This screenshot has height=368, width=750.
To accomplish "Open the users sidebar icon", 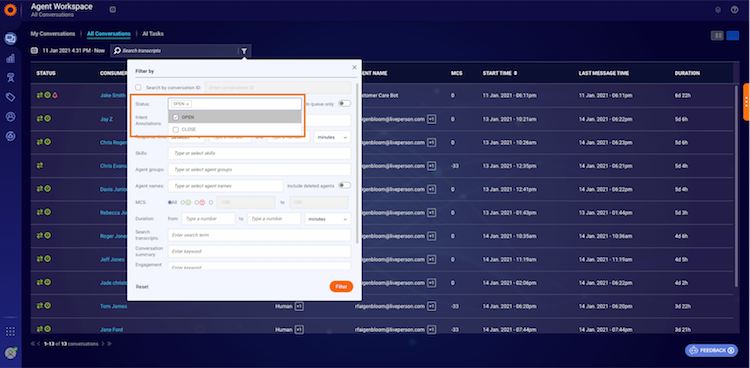I will [10, 117].
